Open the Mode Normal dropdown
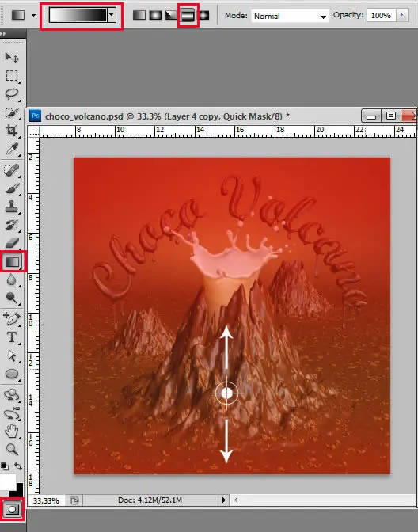The width and height of the screenshot is (418, 532). tap(290, 16)
